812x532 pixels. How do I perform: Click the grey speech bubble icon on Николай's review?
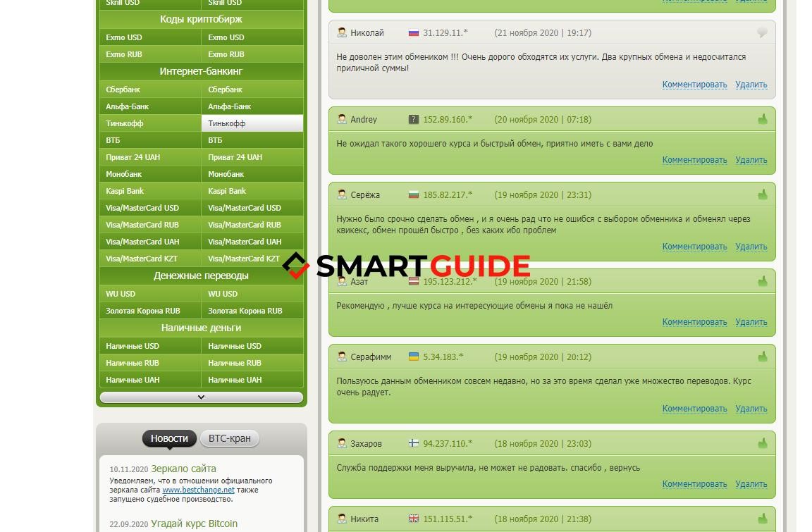coord(762,32)
